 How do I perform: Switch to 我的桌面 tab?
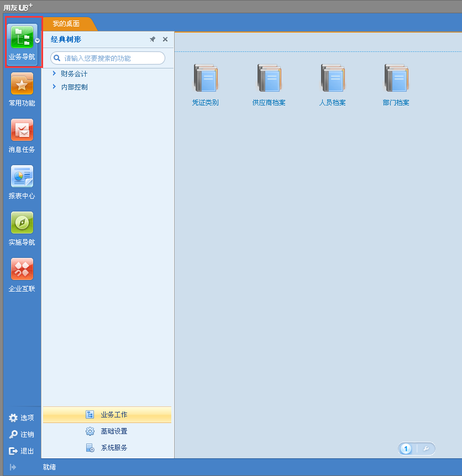(66, 24)
